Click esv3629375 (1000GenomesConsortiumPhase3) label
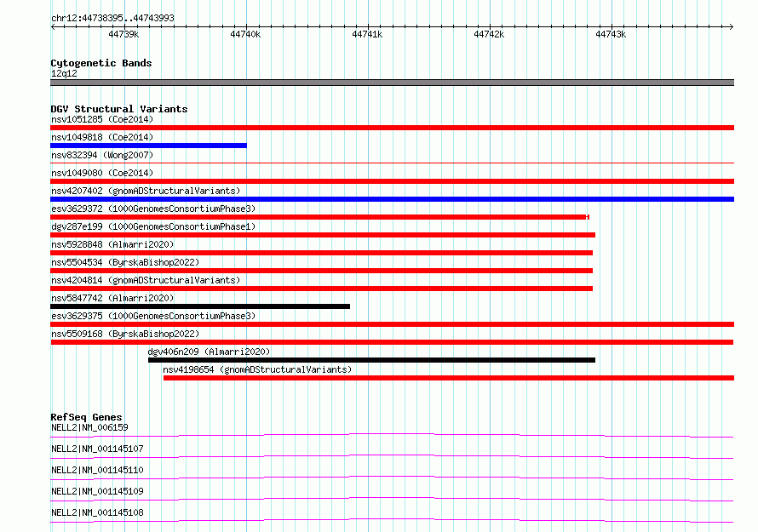758x532 pixels. tap(153, 316)
